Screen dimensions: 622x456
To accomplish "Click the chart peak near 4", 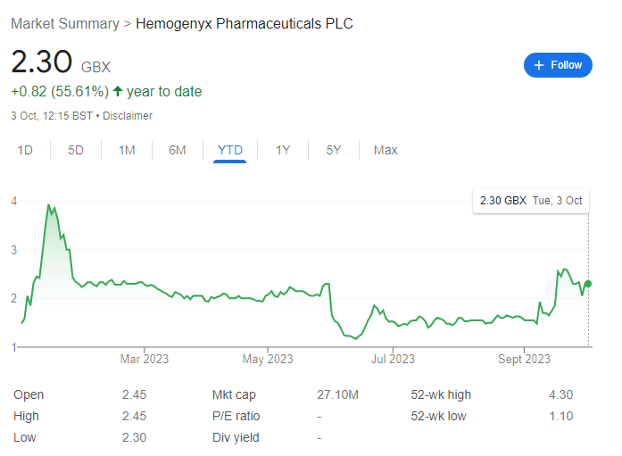I will pos(49,205).
